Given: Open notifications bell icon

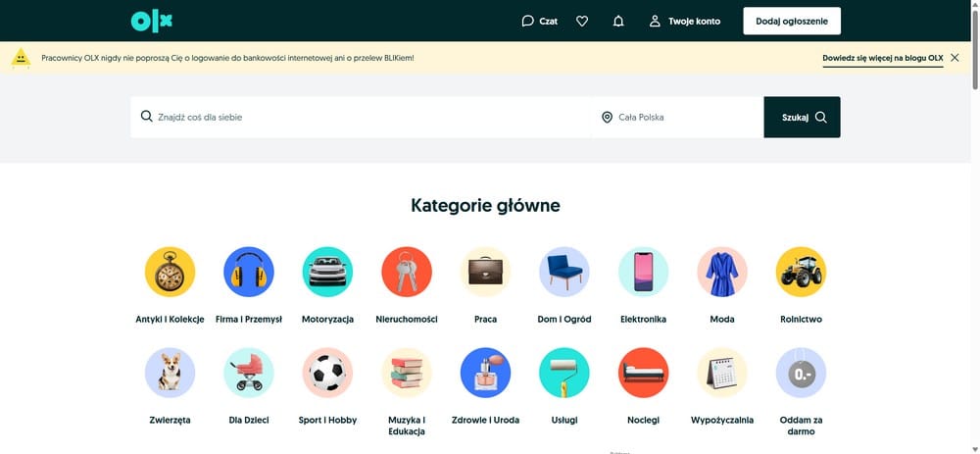Looking at the screenshot, I should pos(618,22).
